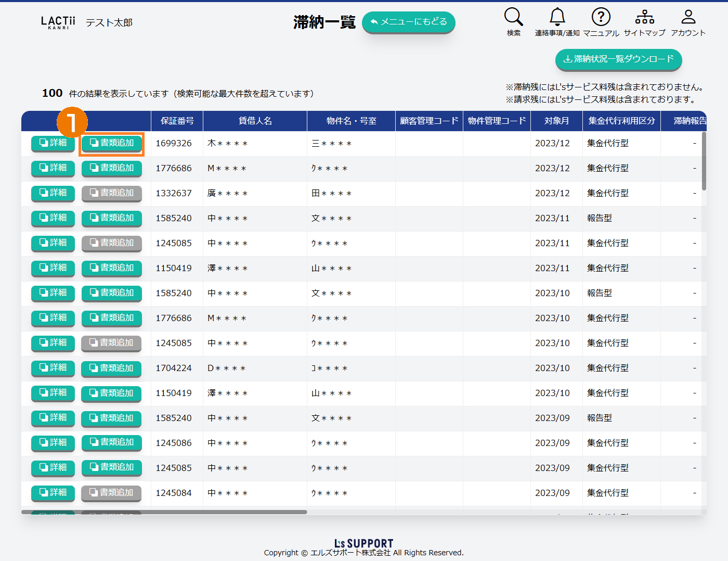This screenshot has height=561, width=728.
Task: Open the account person icon
Action: pos(688,17)
